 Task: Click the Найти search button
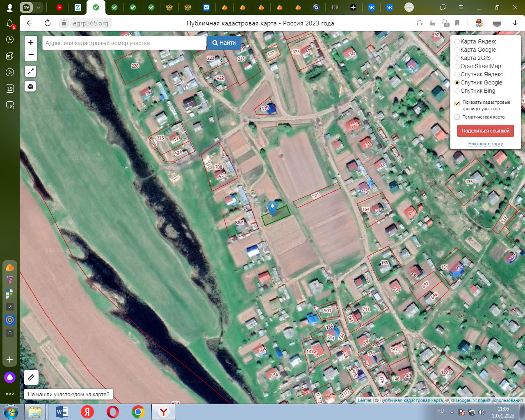(x=224, y=43)
